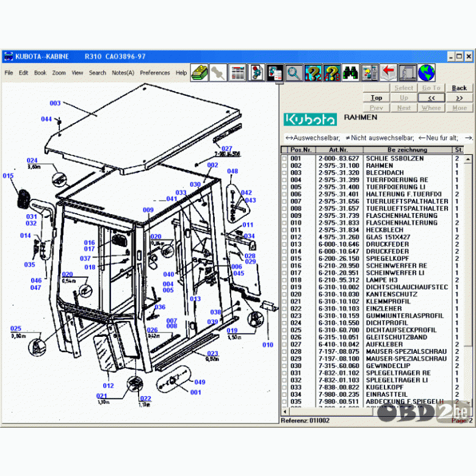Click the Go To button
Screen dimensions: 476x476
[x=431, y=88]
